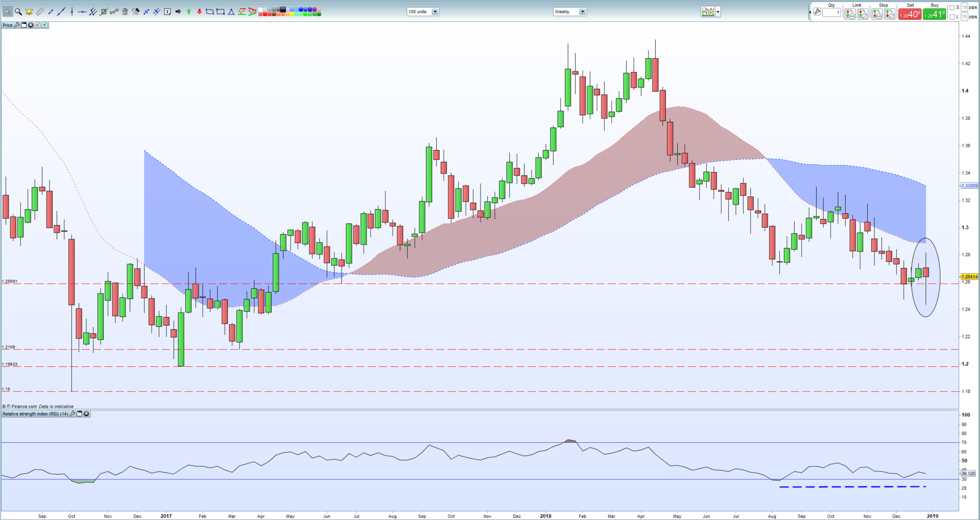Click the 2018 label on time axis
This screenshot has width=980, height=520.
545,516
